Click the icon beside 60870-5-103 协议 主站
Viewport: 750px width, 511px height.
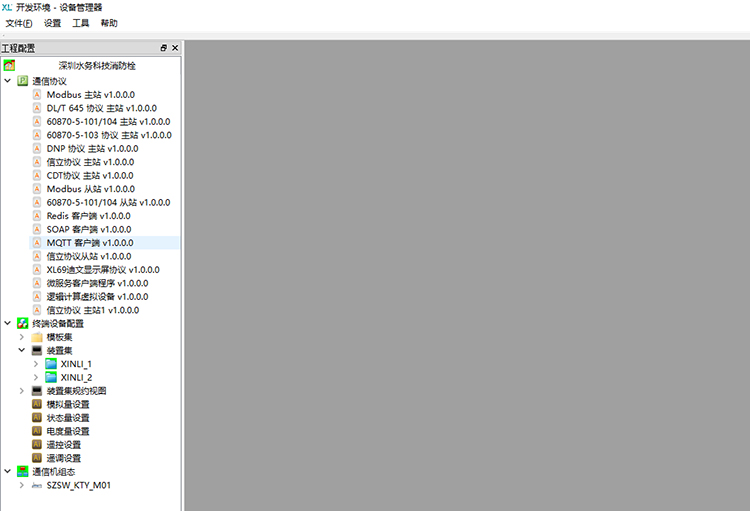pos(37,135)
